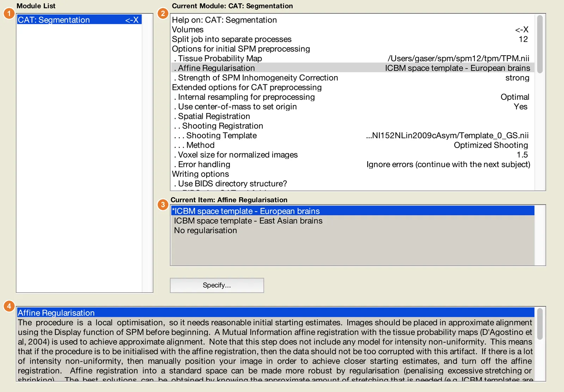
Task: Choose the No regularisation option
Action: [x=352, y=230]
